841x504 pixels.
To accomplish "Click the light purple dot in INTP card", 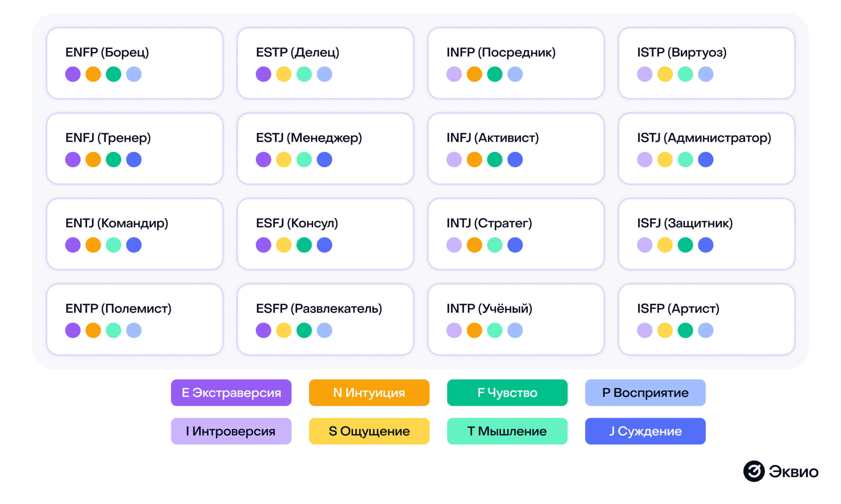I will 454,330.
